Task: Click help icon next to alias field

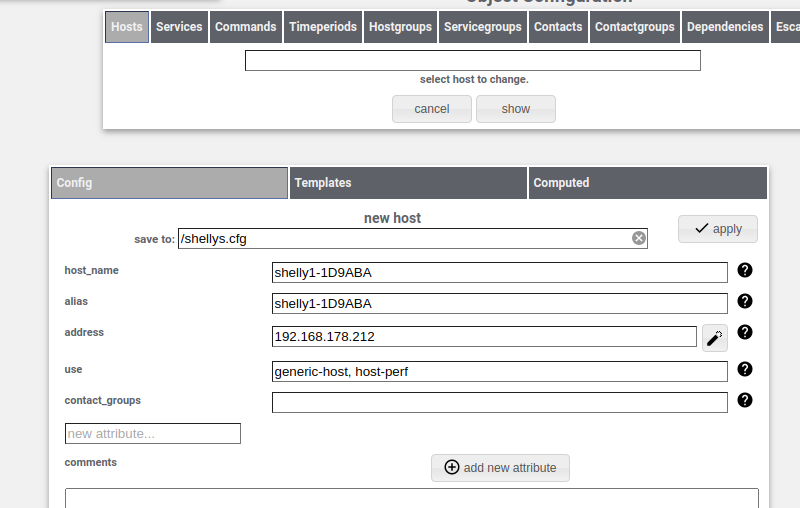Action: click(745, 301)
